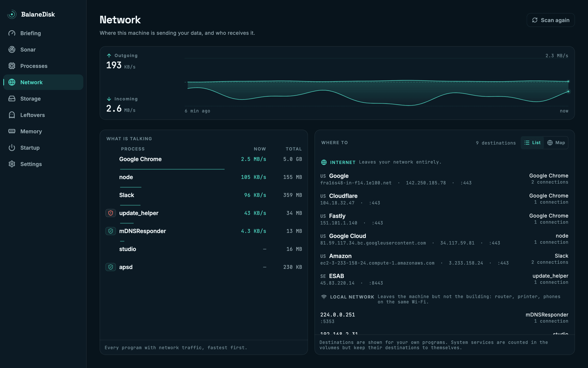Select the apsd process name
The width and height of the screenshot is (588, 368).
pos(126,267)
